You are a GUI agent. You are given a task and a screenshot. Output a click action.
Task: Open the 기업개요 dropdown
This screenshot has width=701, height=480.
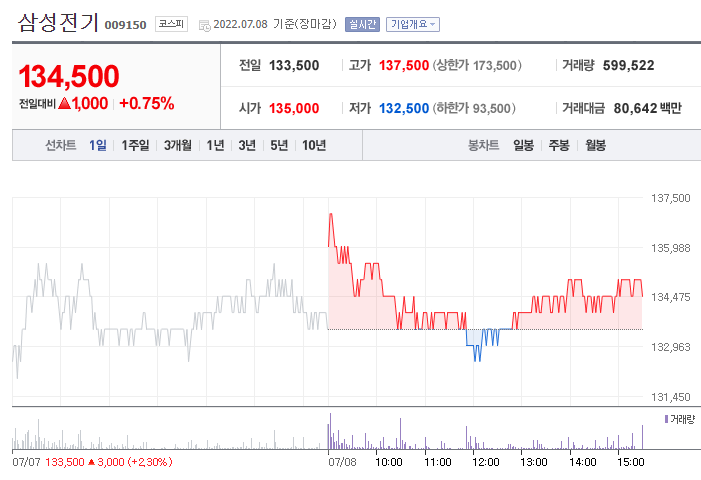[x=413, y=24]
